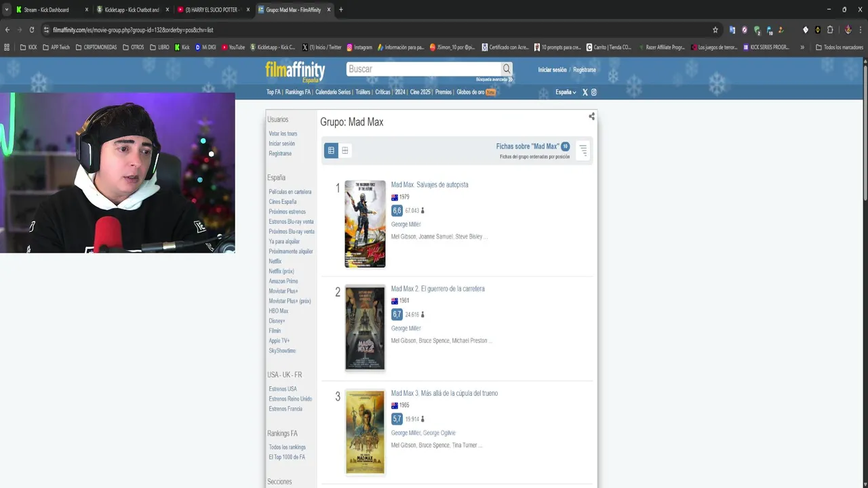Open El Top 1000 de FA link

click(x=287, y=457)
